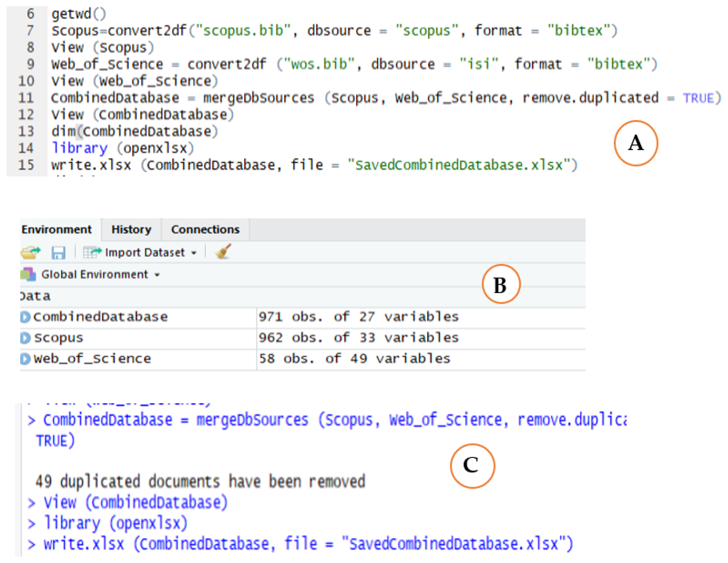The height and width of the screenshot is (563, 728).
Task: Open the Global Environment dropdown arrow
Action: [x=157, y=275]
